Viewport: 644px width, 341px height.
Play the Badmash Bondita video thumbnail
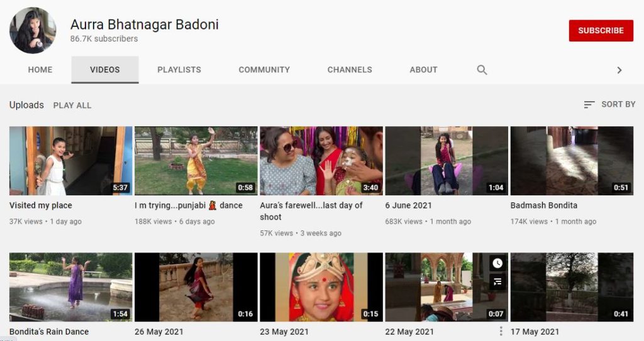click(572, 160)
